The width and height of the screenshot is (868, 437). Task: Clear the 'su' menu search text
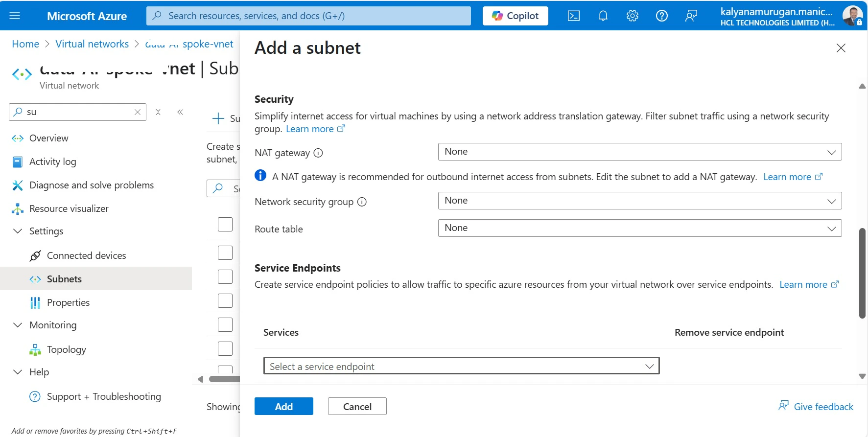tap(138, 112)
